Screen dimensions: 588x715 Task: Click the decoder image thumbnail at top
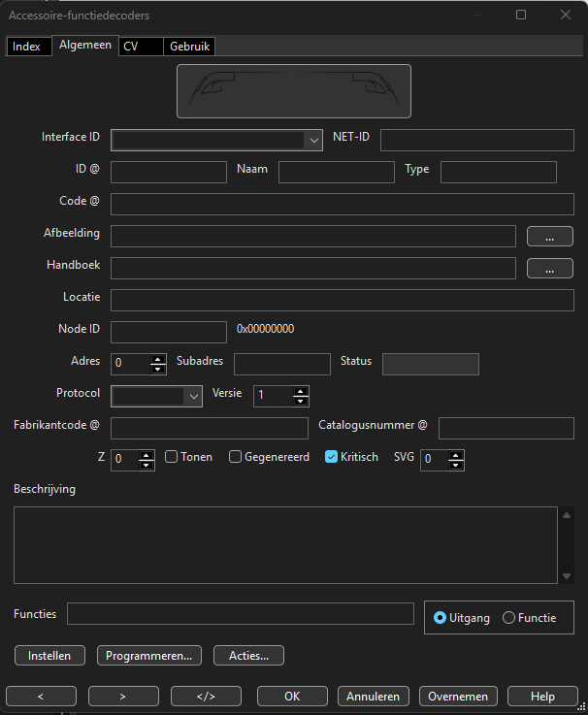click(x=293, y=91)
